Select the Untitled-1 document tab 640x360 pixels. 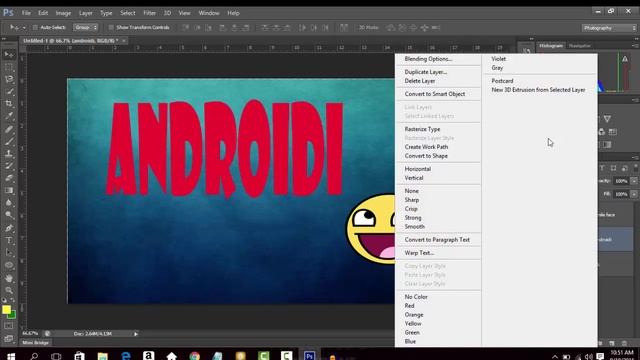coord(71,41)
